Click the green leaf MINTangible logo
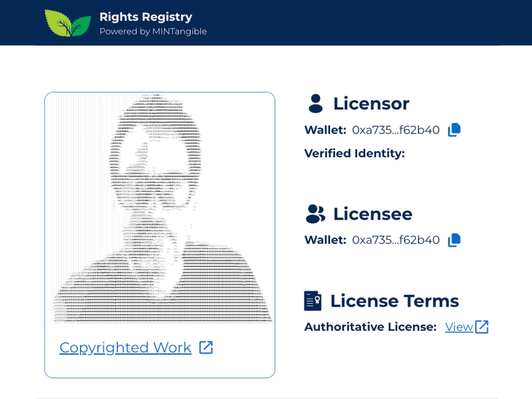 pyautogui.click(x=67, y=22)
